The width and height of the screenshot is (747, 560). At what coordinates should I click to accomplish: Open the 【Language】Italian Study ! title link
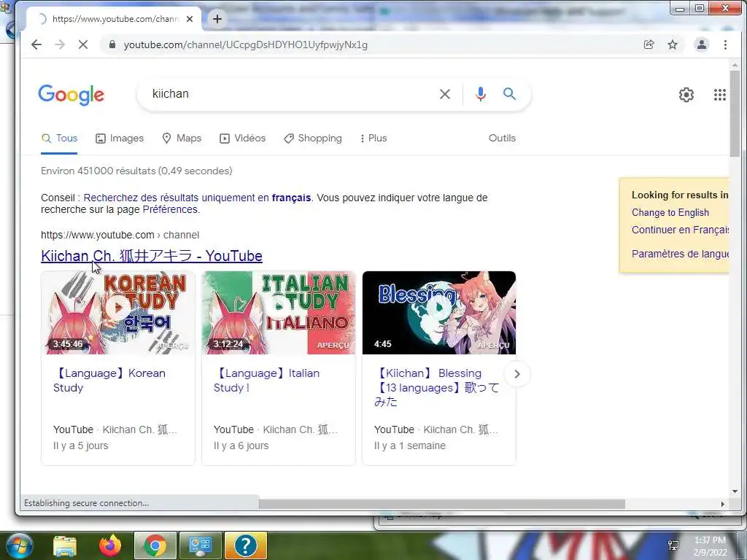(x=267, y=381)
